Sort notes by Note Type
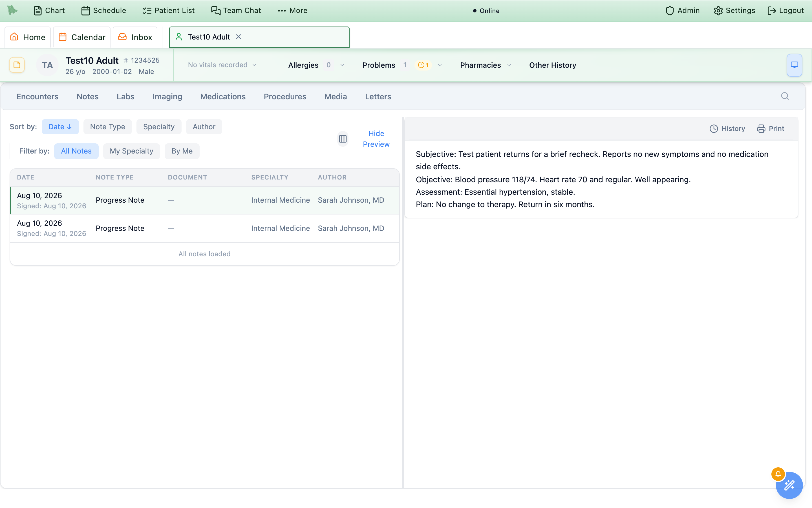 click(x=107, y=127)
